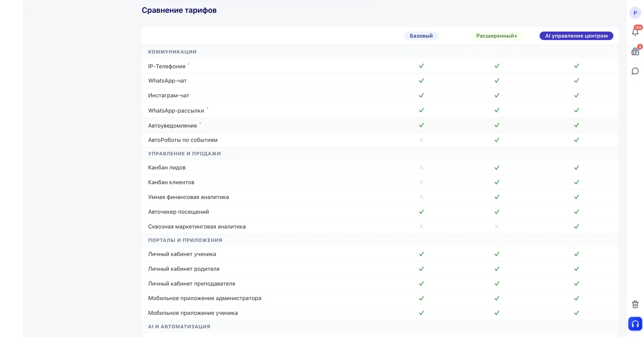
Task: Click Базовый checkmark for Авточекер посещений
Action: (421, 211)
